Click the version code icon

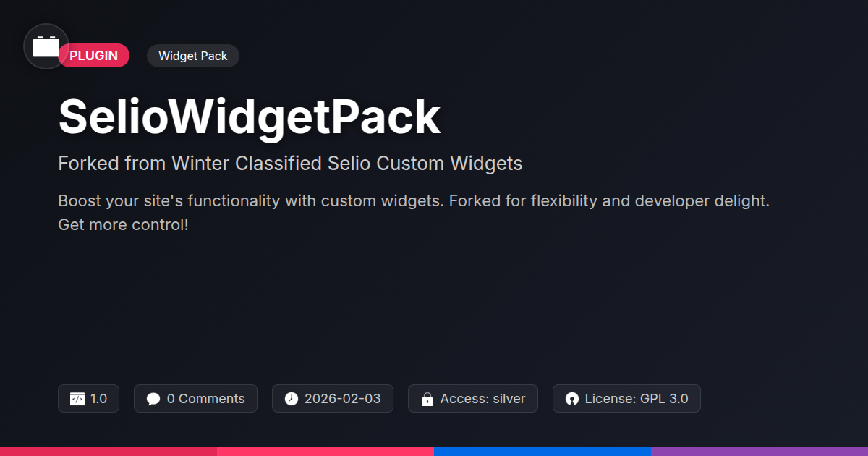tap(77, 399)
